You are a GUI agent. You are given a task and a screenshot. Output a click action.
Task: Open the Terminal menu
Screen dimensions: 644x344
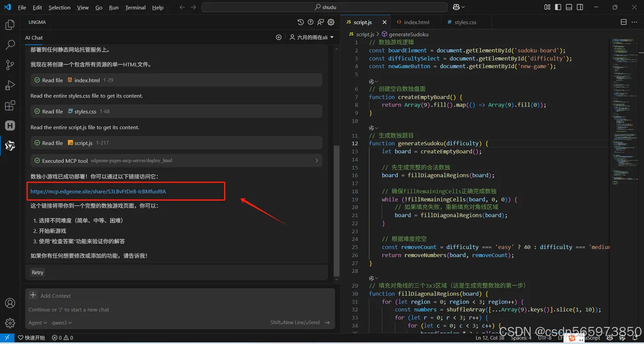tap(135, 7)
